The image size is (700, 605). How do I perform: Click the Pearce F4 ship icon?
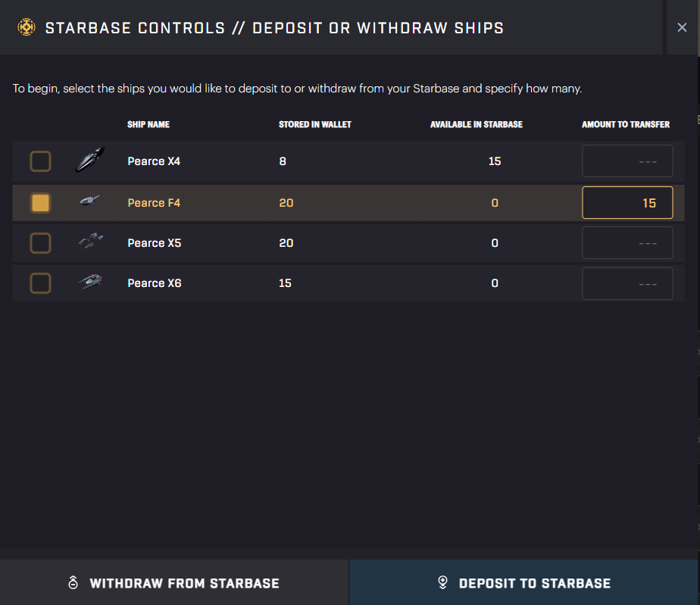(x=90, y=201)
